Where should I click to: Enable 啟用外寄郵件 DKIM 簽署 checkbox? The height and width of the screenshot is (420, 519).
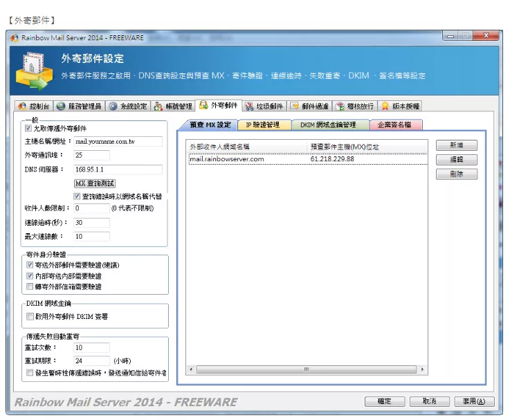tap(29, 316)
